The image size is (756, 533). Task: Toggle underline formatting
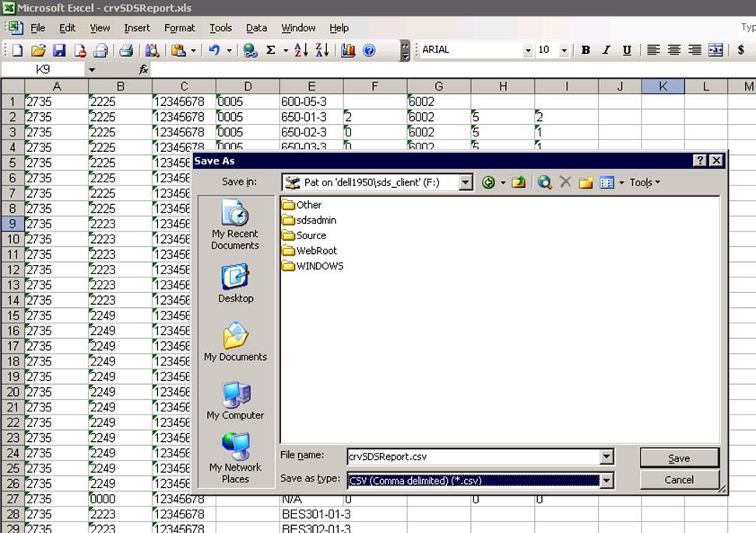[x=627, y=50]
